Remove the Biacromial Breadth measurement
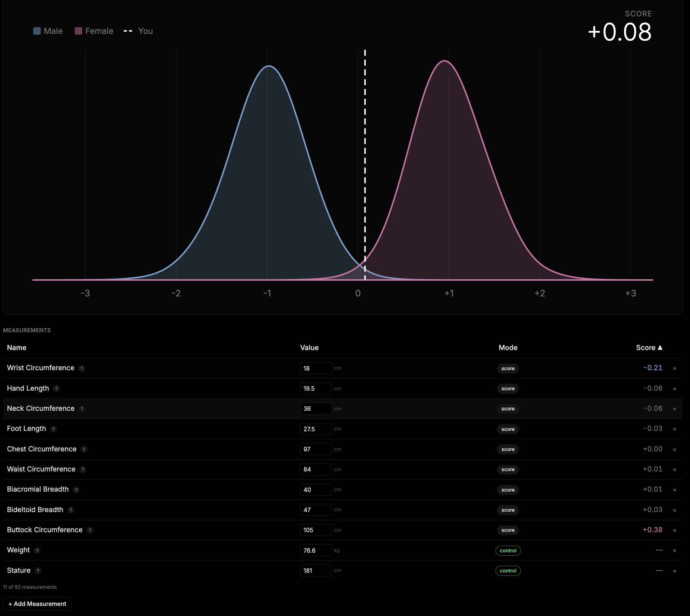 coord(674,490)
